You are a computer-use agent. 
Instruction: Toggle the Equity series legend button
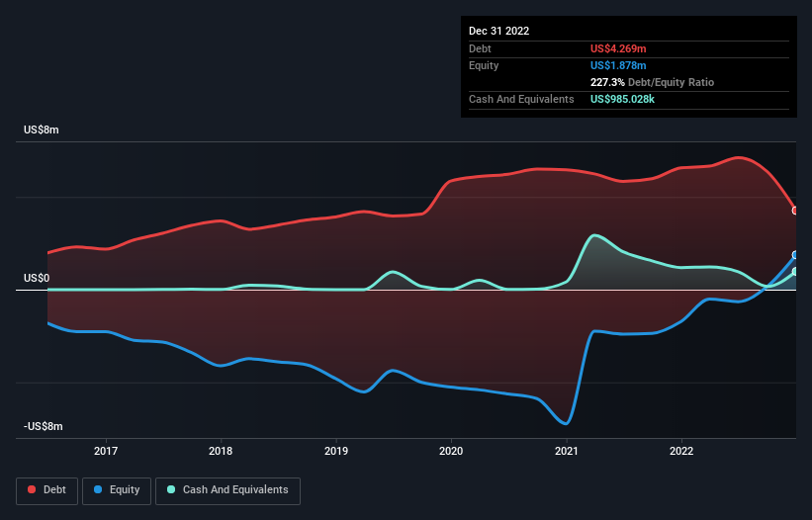pos(117,490)
